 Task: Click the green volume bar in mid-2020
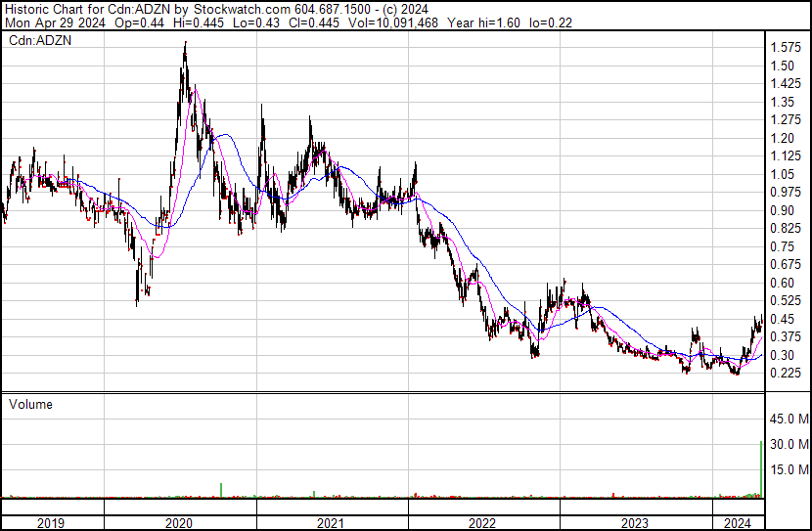pyautogui.click(x=222, y=489)
